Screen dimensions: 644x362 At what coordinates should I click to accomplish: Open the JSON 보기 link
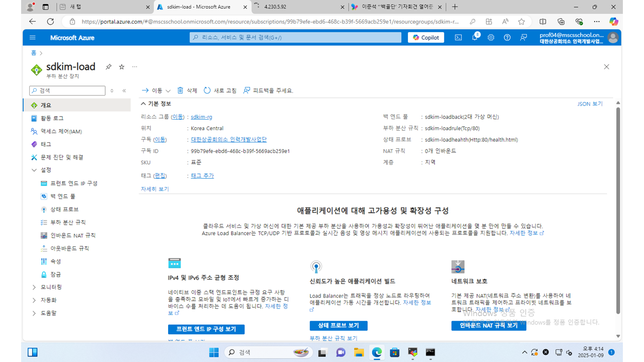[x=590, y=104]
